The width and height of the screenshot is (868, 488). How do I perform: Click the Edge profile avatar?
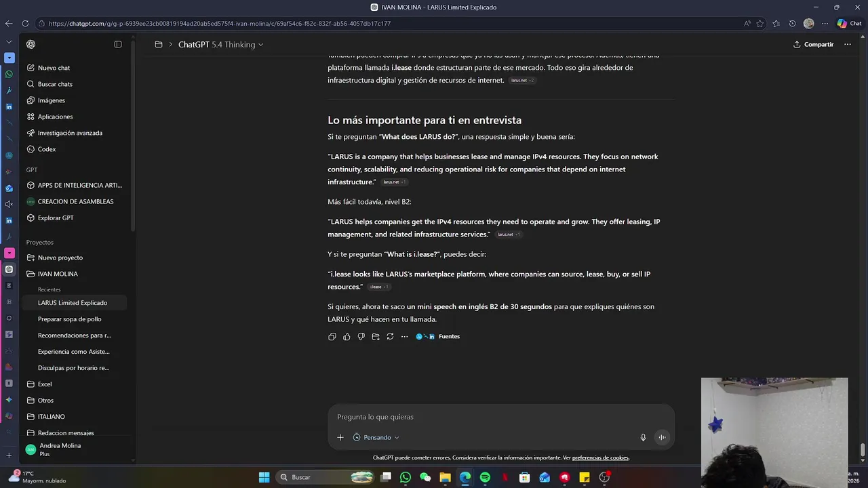click(809, 23)
